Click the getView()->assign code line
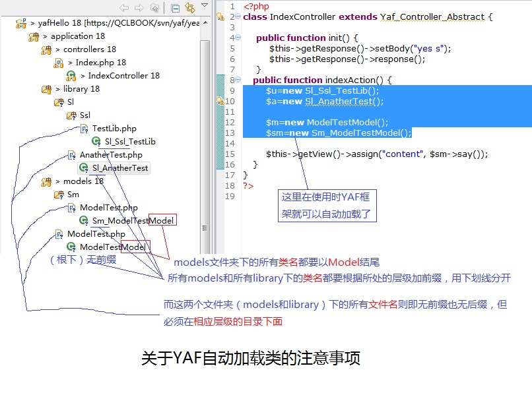Screen dimensions: 532x397 click(377, 154)
